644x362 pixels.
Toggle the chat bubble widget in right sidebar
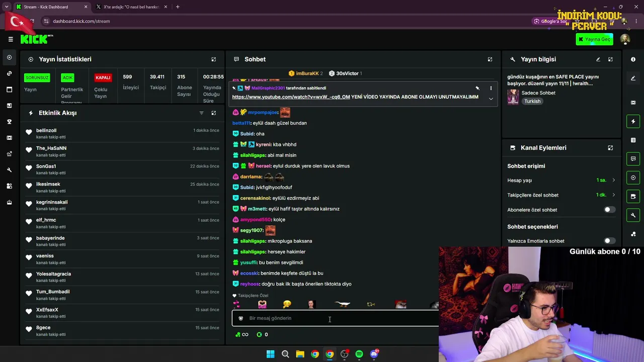pos(633,159)
